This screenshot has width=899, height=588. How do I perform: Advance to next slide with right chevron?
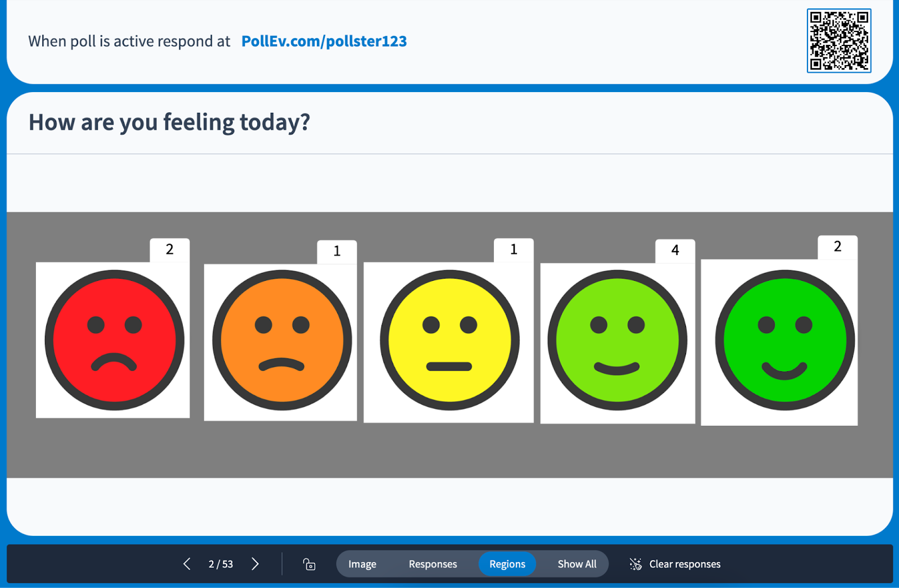(256, 563)
